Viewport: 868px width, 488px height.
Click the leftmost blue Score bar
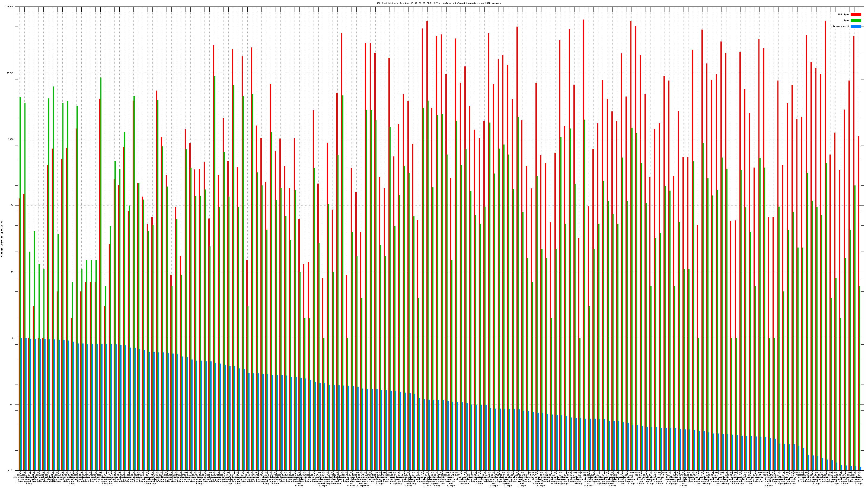[x=21, y=404]
